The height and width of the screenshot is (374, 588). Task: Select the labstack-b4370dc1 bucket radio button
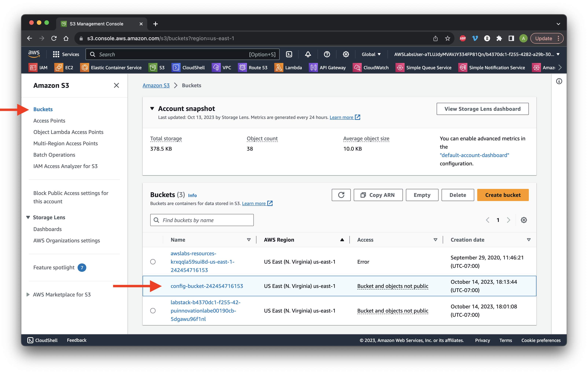pyautogui.click(x=153, y=310)
